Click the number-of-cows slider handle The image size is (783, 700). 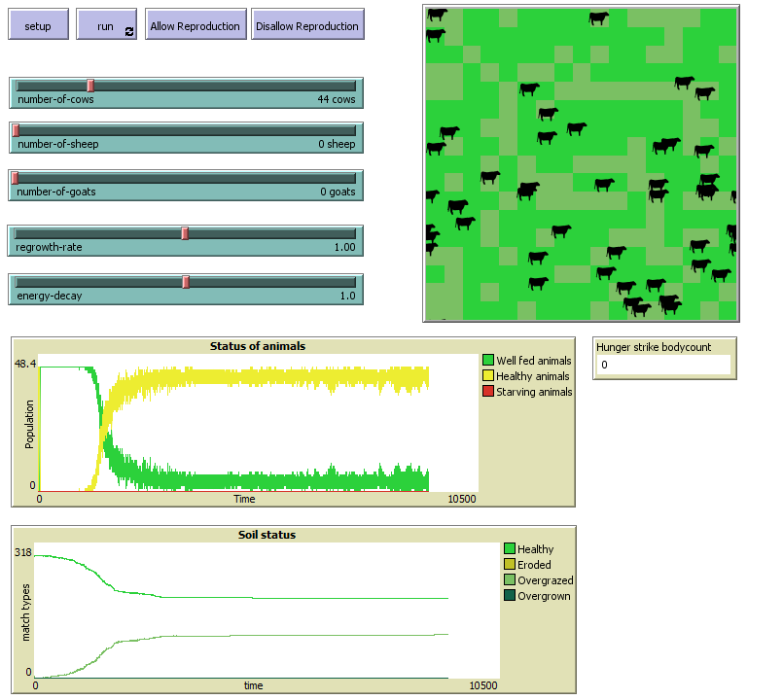click(x=90, y=86)
